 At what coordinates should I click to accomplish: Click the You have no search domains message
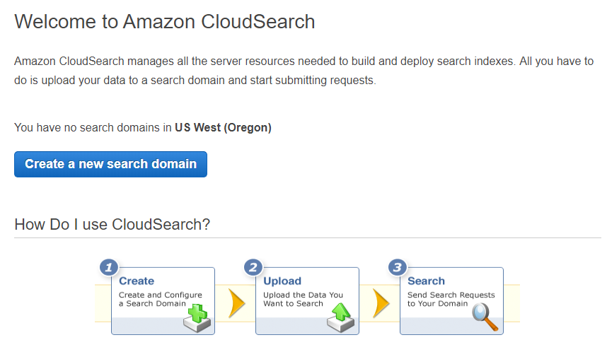point(143,128)
